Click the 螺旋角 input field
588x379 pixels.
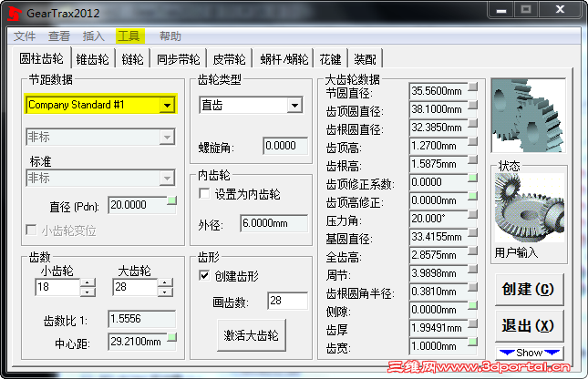285,146
